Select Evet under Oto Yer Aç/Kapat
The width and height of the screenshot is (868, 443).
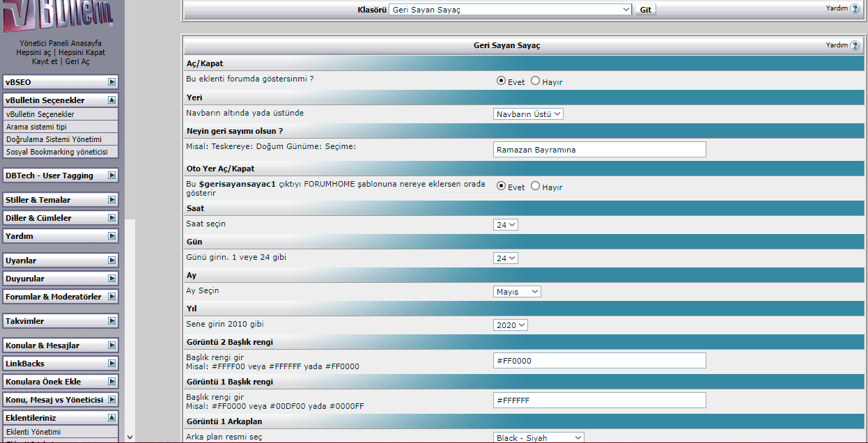[x=501, y=186]
